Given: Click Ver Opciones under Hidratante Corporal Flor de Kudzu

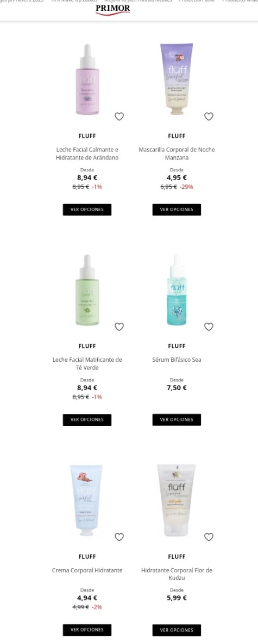Looking at the screenshot, I should point(177,630).
